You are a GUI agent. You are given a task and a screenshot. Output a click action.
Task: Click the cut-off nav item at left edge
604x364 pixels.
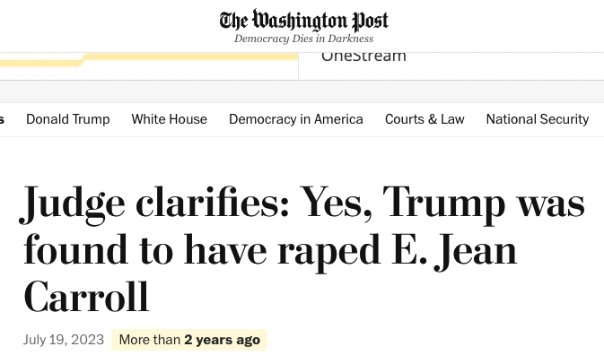[3, 119]
